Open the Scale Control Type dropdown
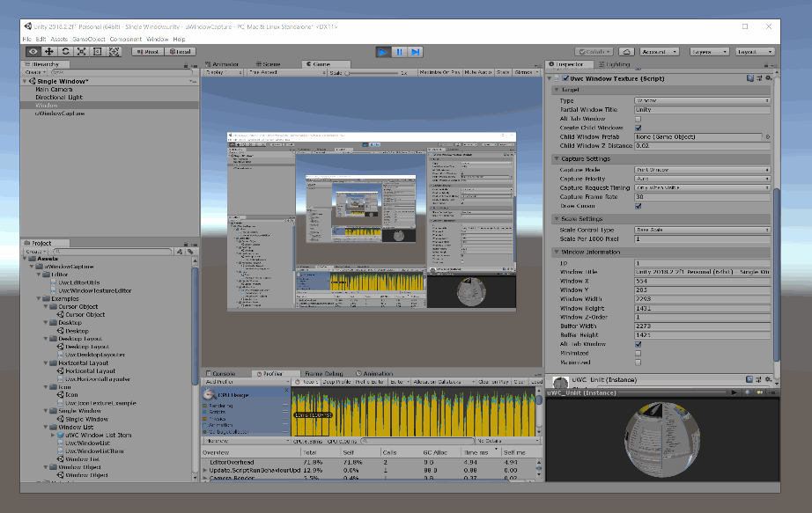This screenshot has height=513, width=812. (x=702, y=230)
